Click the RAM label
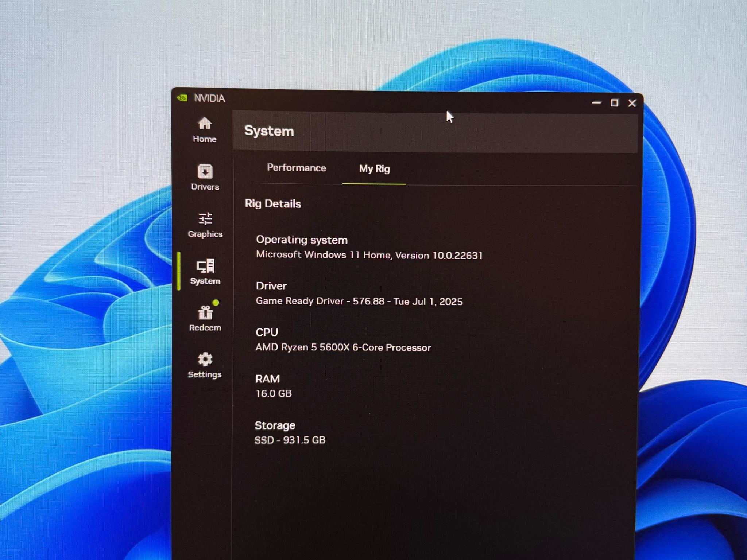This screenshot has height=560, width=747. tap(267, 379)
